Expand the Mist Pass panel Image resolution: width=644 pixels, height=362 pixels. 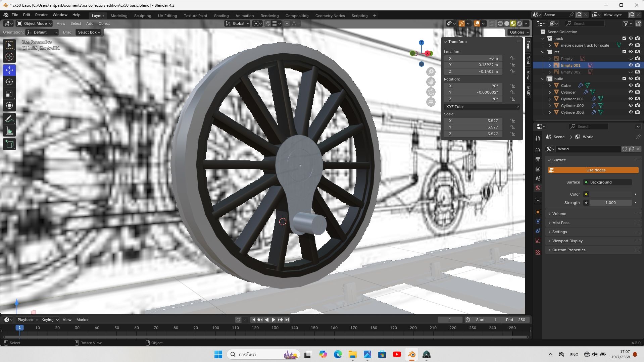(x=560, y=223)
